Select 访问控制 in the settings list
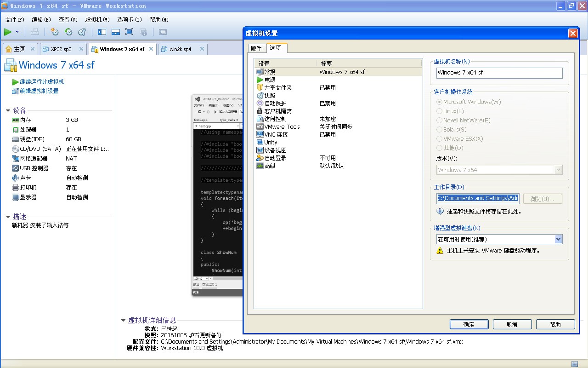 point(338,119)
